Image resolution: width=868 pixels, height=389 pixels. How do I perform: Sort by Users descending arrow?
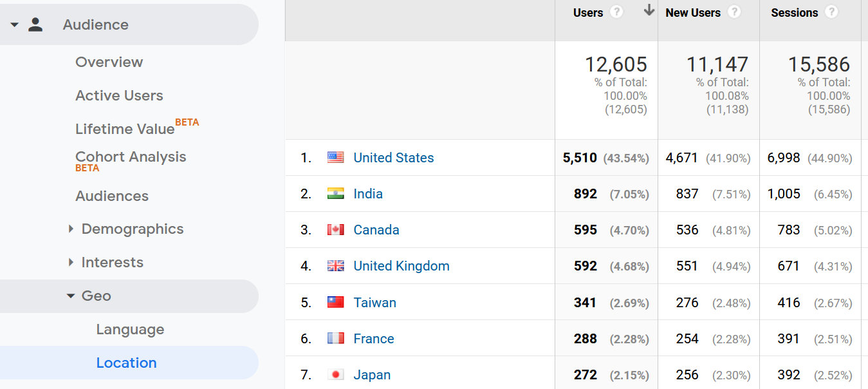pos(649,10)
